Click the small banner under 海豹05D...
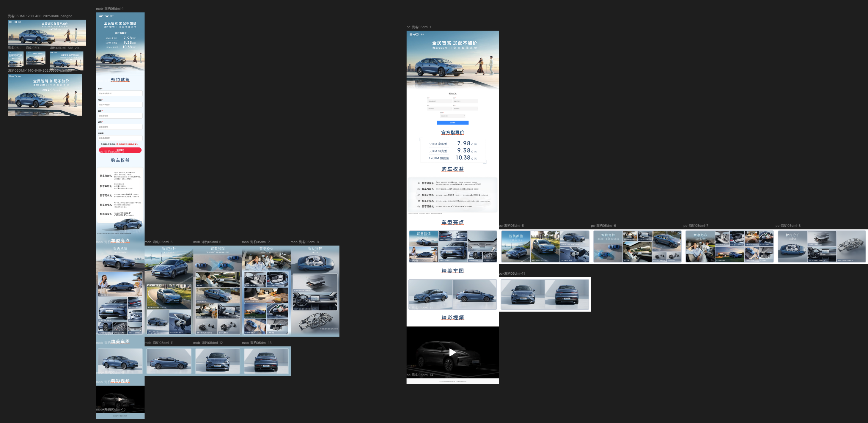The height and width of the screenshot is (423, 868). coord(35,58)
